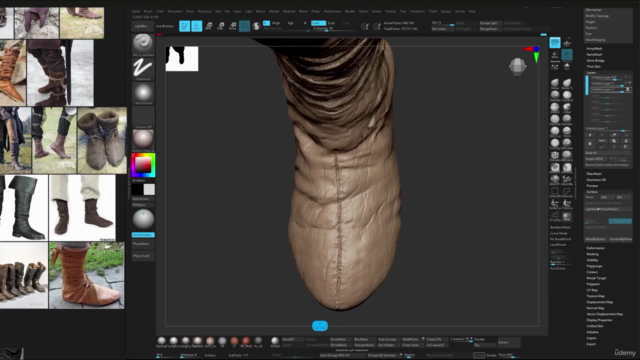Click the black tall boot reference image
This screenshot has width=640, height=360.
click(24, 208)
